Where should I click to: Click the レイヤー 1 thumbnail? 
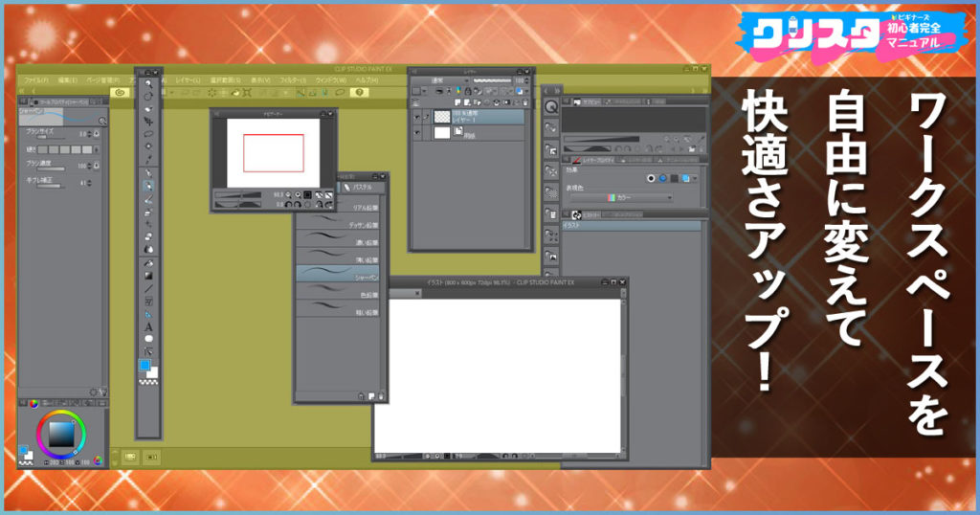442,117
